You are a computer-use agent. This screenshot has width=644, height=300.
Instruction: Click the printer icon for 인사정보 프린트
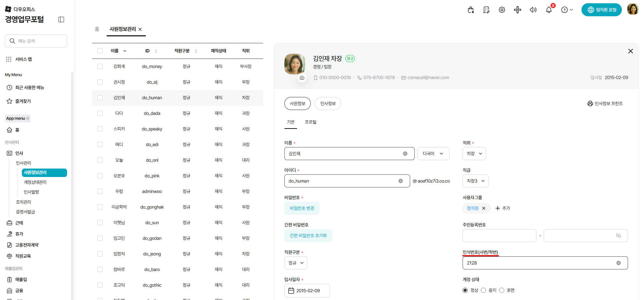click(590, 103)
